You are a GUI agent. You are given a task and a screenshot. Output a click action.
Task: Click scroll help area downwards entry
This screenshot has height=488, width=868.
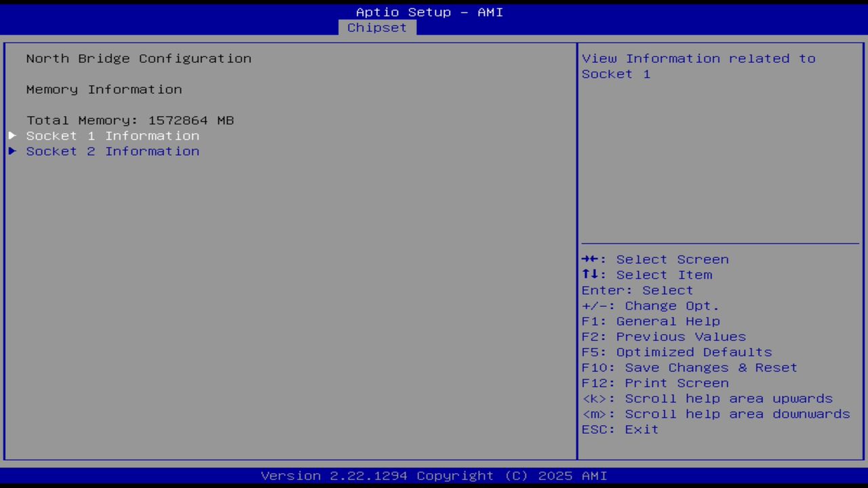pos(715,413)
